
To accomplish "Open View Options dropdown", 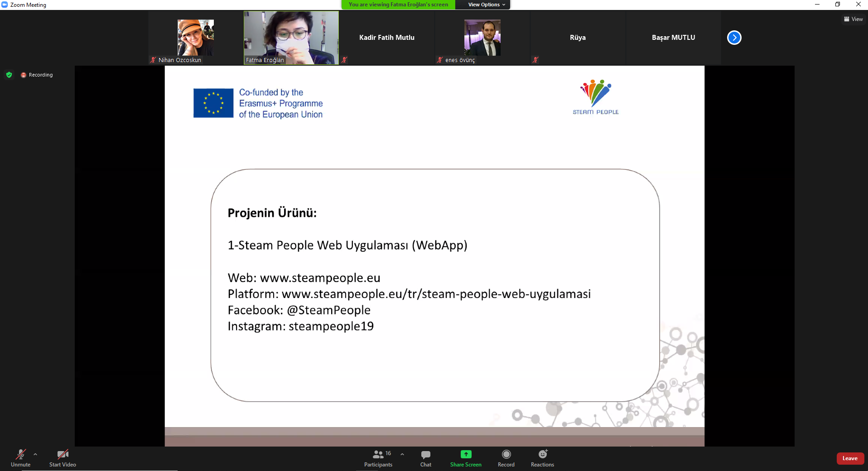I will coord(486,5).
